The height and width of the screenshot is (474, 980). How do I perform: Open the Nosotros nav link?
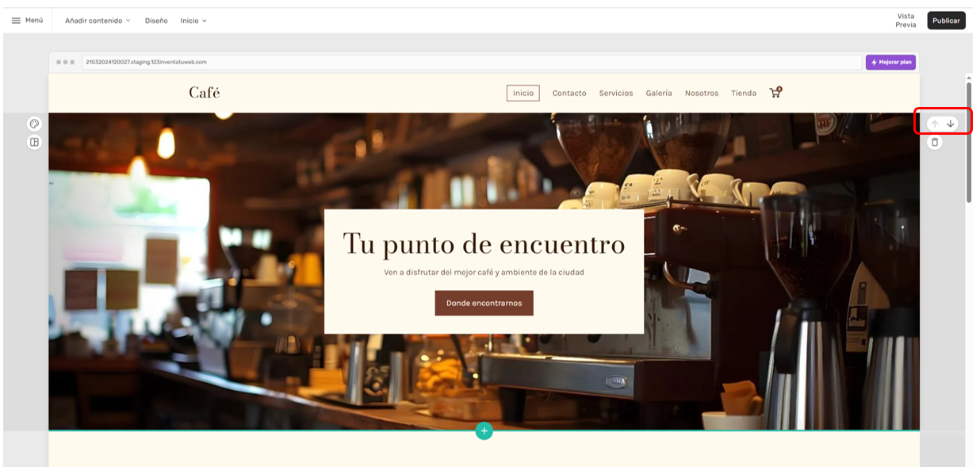[702, 93]
